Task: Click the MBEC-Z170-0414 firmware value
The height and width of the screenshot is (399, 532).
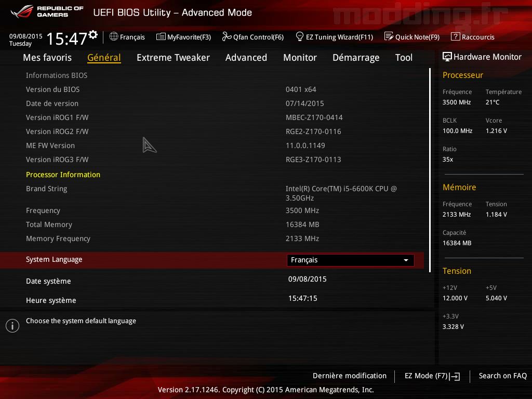Action: tap(314, 118)
